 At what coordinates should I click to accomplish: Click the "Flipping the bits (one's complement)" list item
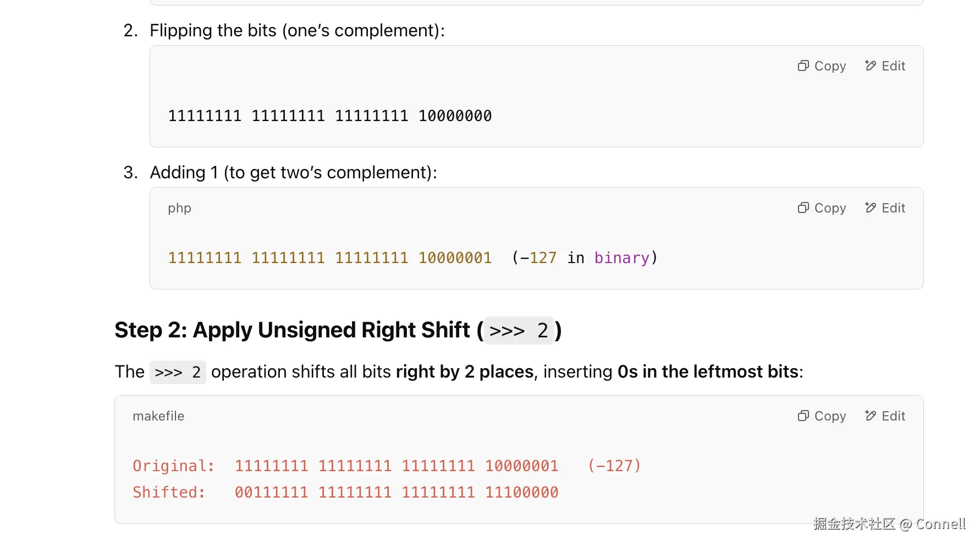point(297,30)
